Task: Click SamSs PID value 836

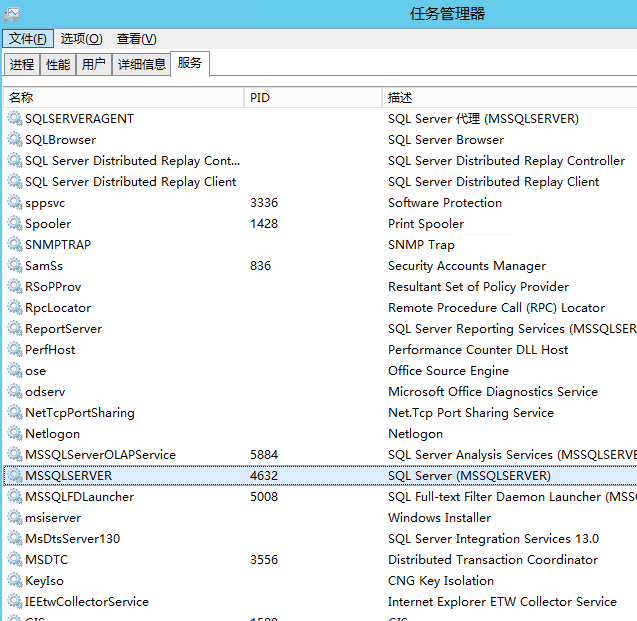Action: click(x=260, y=265)
